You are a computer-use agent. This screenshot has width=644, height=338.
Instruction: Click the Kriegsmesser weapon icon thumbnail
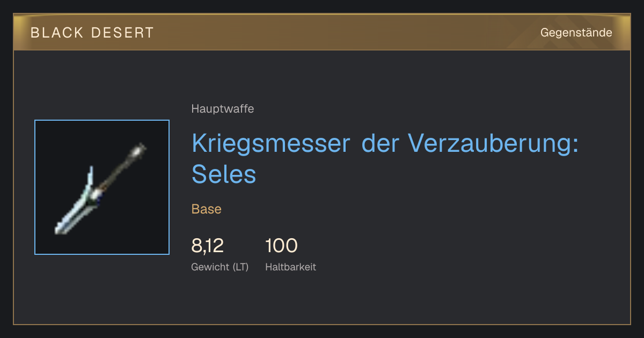[x=102, y=187]
